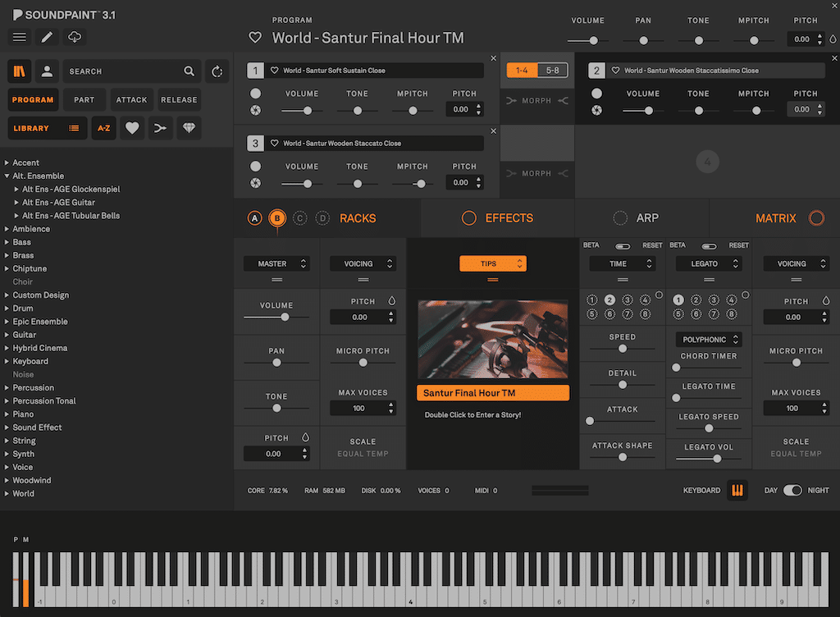Image resolution: width=840 pixels, height=617 pixels.
Task: Select the RELEASE tab
Action: coord(179,99)
